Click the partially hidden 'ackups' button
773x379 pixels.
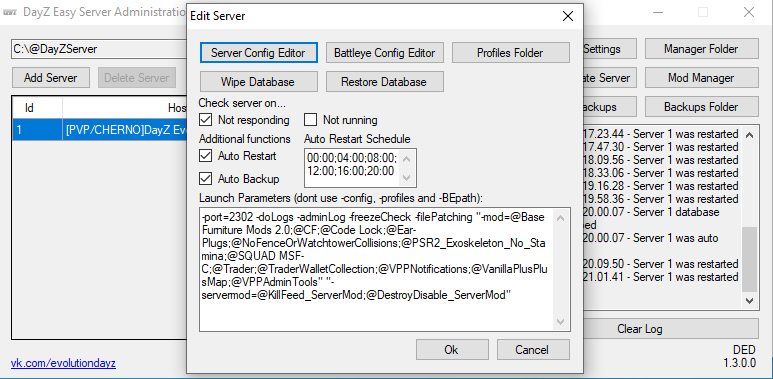click(x=609, y=107)
